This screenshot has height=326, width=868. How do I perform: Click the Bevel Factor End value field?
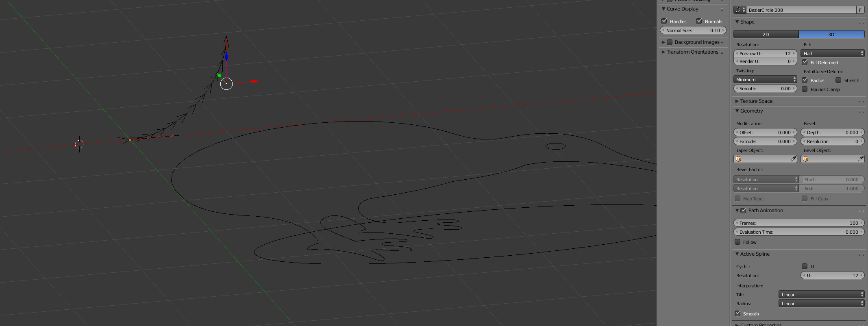[x=832, y=189]
